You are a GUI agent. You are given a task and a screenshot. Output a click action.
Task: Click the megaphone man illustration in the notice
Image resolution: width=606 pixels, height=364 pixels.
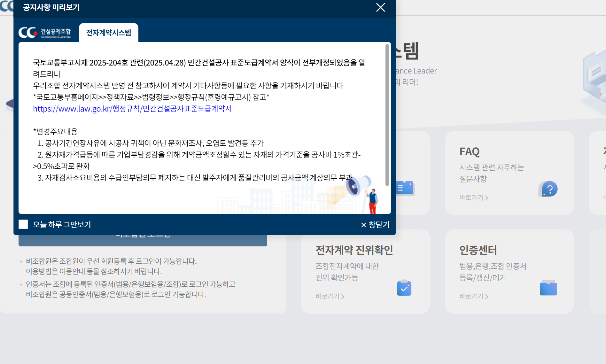363,194
